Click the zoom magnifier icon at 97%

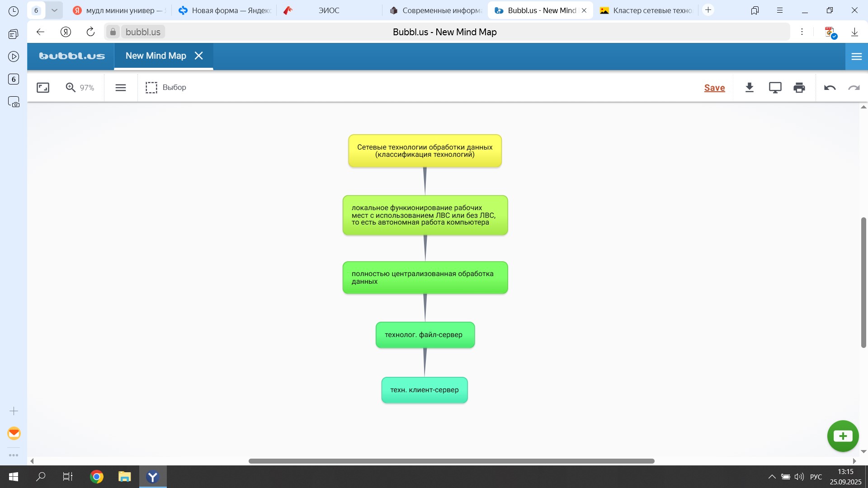tap(71, 88)
